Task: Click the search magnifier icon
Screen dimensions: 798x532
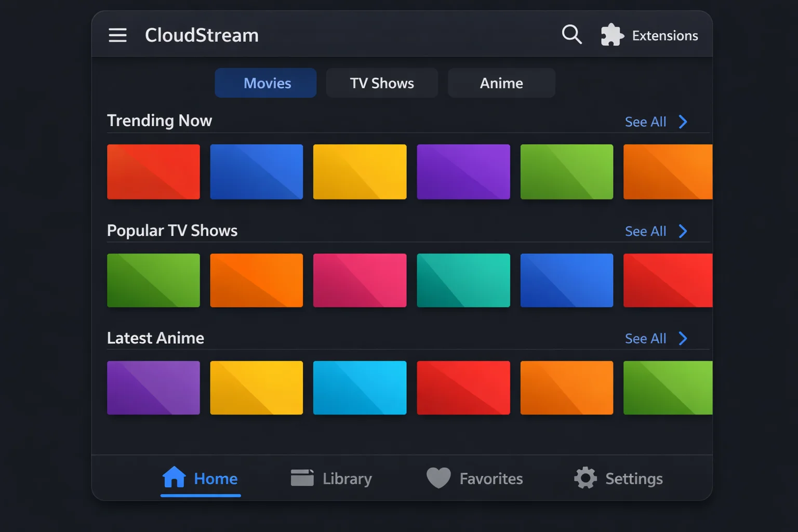Action: pyautogui.click(x=571, y=35)
